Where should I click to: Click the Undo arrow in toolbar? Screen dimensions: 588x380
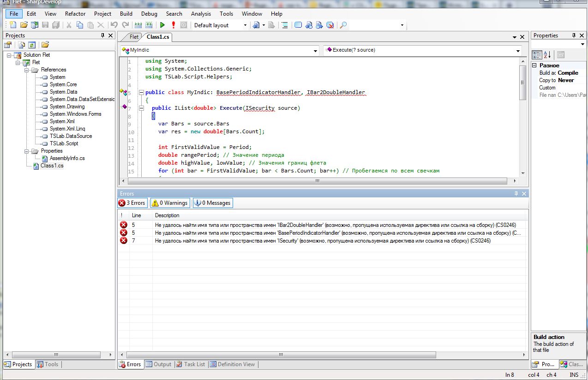[114, 25]
